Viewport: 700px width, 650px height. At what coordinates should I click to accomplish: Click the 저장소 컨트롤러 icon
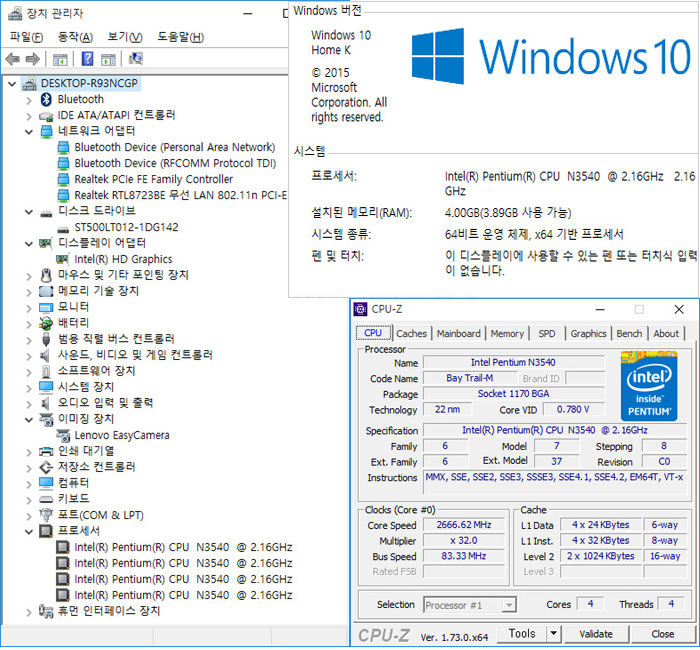click(x=46, y=468)
